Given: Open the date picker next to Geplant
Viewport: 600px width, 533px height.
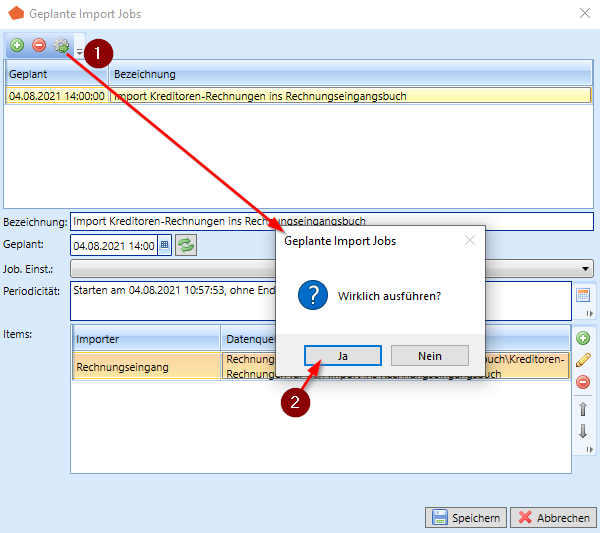Looking at the screenshot, I should (165, 245).
